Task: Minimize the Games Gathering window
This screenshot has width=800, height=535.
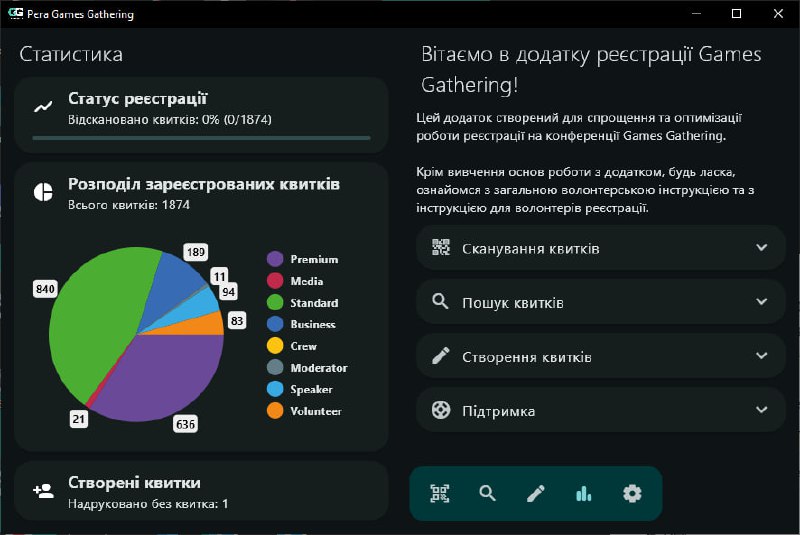Action: click(x=696, y=14)
